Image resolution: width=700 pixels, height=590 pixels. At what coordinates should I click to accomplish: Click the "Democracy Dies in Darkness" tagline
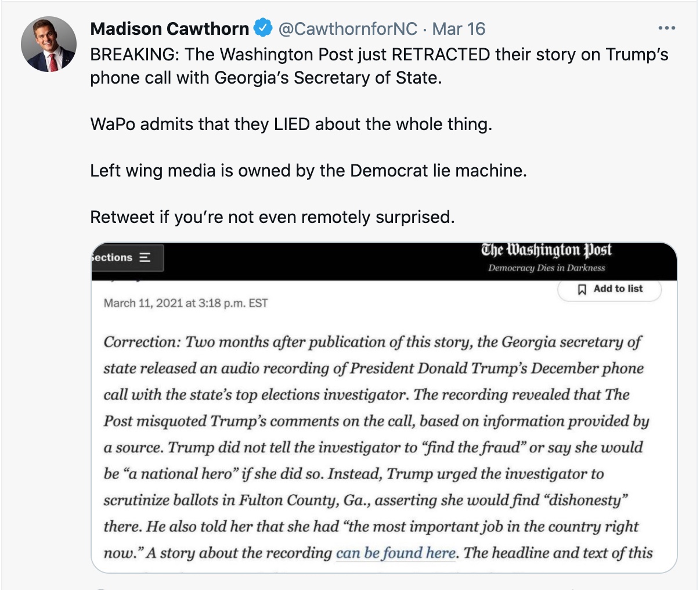point(546,268)
